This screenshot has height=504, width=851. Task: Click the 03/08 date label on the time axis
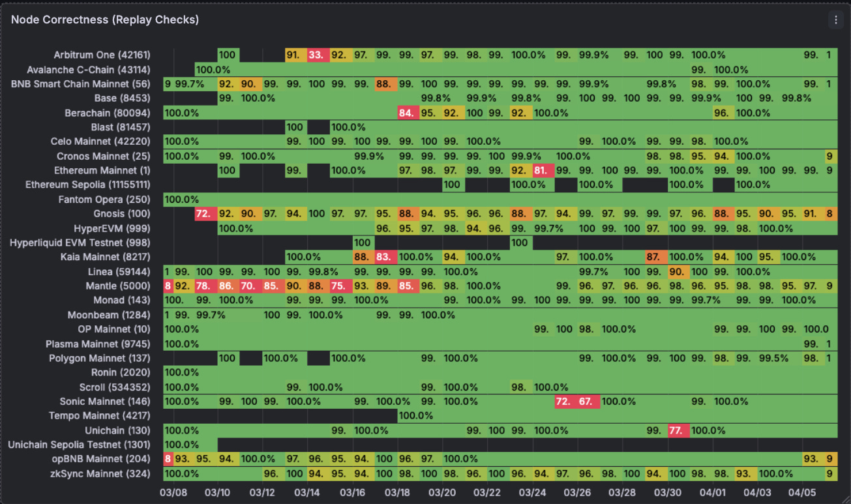[173, 492]
